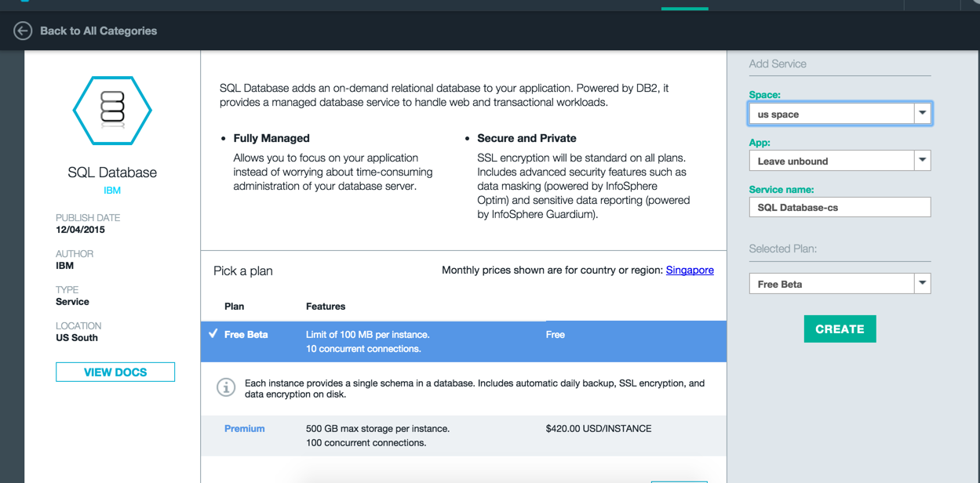This screenshot has height=483, width=980.
Task: Click the IBM provider link under SQL Database
Action: (112, 191)
